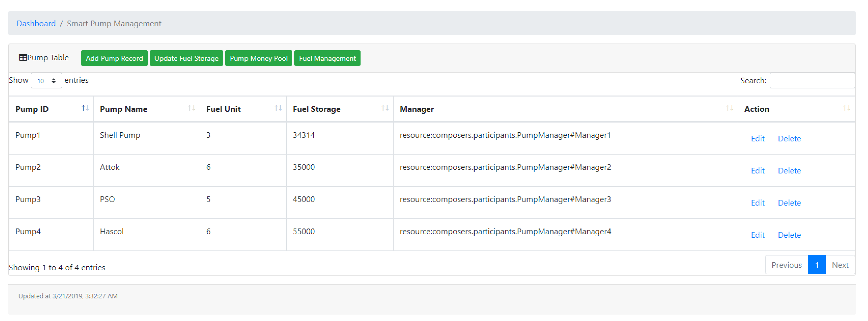Open the show entries count dropdown
This screenshot has width=868, height=321.
coord(46,81)
